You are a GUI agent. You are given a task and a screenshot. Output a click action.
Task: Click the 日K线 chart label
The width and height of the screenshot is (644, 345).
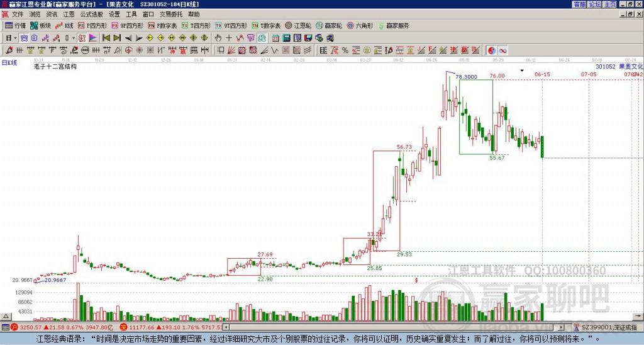click(9, 63)
